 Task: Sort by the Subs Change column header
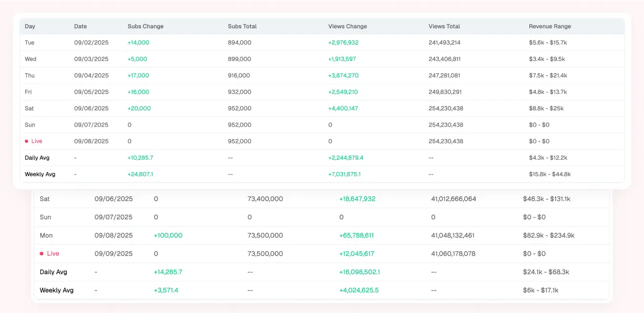(x=145, y=26)
